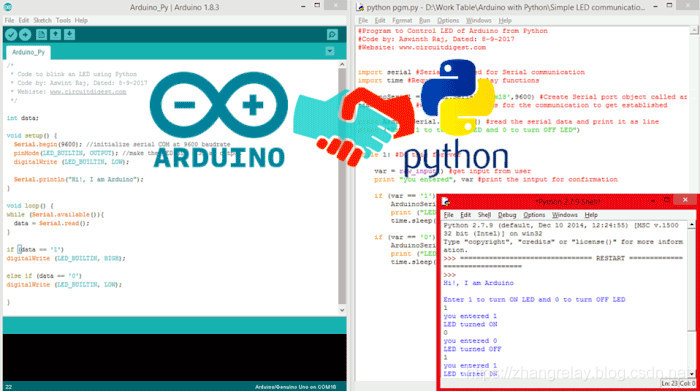Viewport: 700px width, 391px height.
Task: Open Help menu in python pgm.py editor
Action: tap(504, 21)
